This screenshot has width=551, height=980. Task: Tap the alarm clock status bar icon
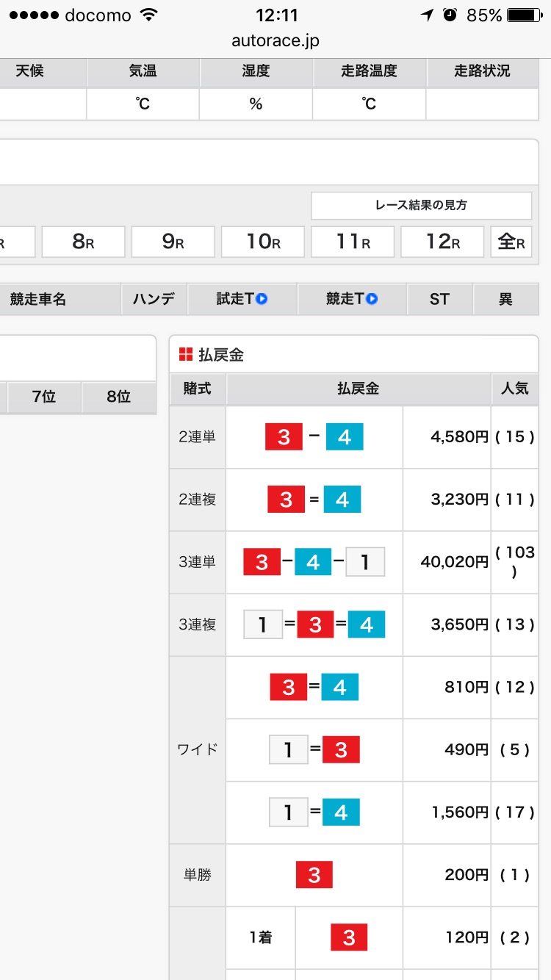point(450,15)
